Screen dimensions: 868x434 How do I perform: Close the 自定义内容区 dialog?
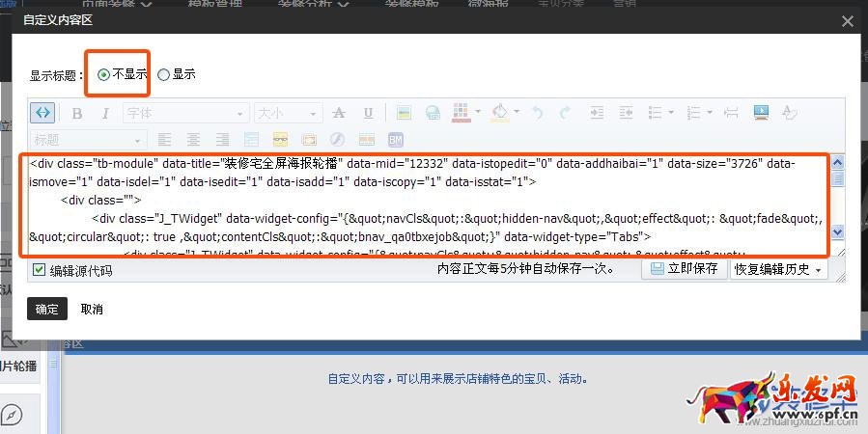click(847, 21)
